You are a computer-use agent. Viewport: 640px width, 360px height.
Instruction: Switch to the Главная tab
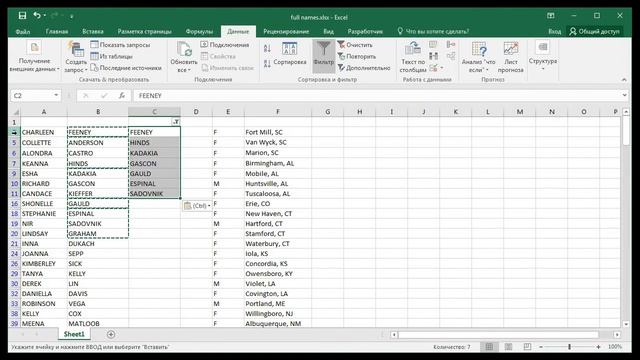57,31
